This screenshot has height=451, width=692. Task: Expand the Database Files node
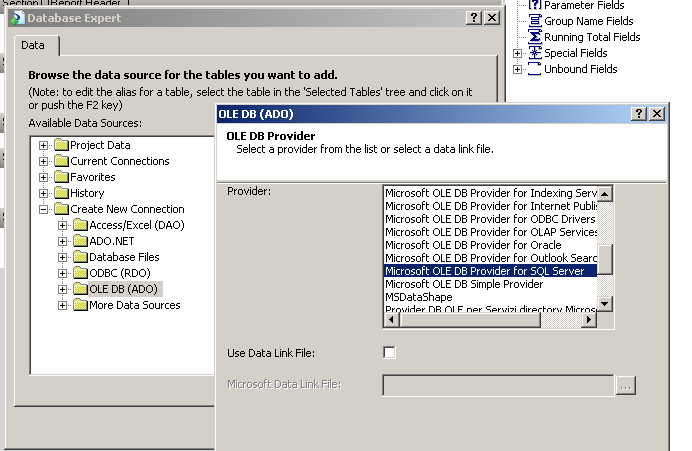click(x=62, y=257)
